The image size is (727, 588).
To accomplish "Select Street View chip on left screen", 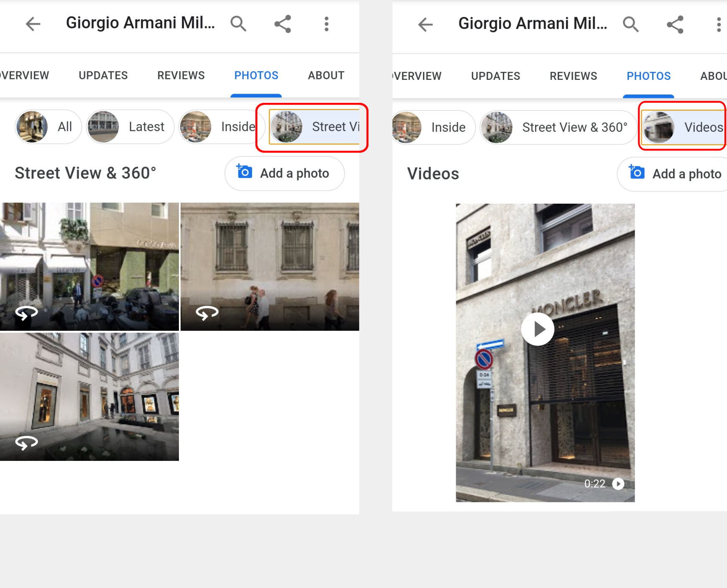I will click(x=314, y=127).
